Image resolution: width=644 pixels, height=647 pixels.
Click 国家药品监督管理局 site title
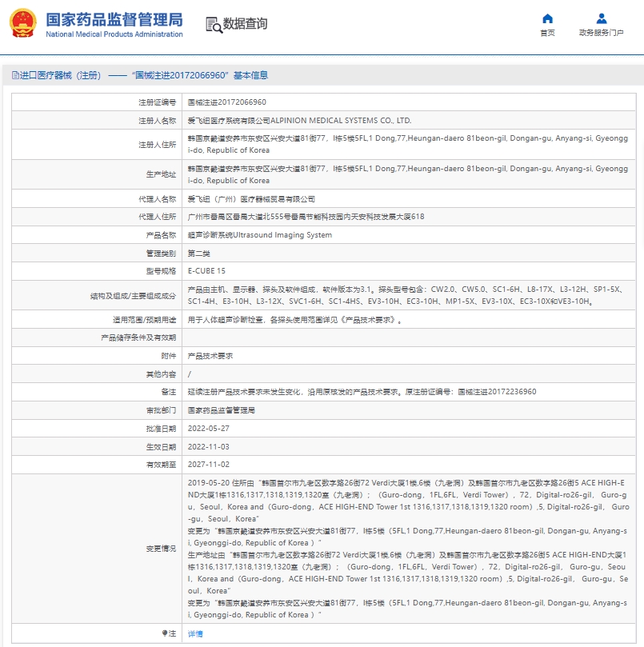[x=114, y=20]
